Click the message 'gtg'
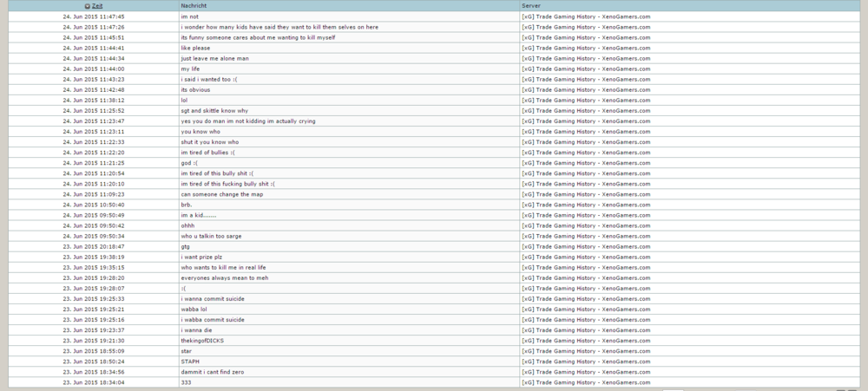The width and height of the screenshot is (868, 391). tap(186, 247)
